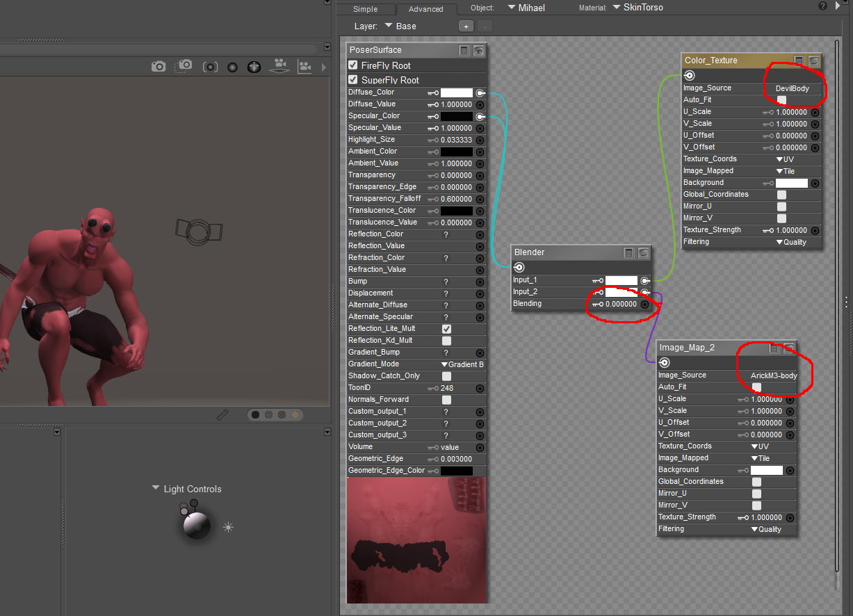Click the Translucence_Color black swatch
The image size is (853, 616).
(456, 211)
